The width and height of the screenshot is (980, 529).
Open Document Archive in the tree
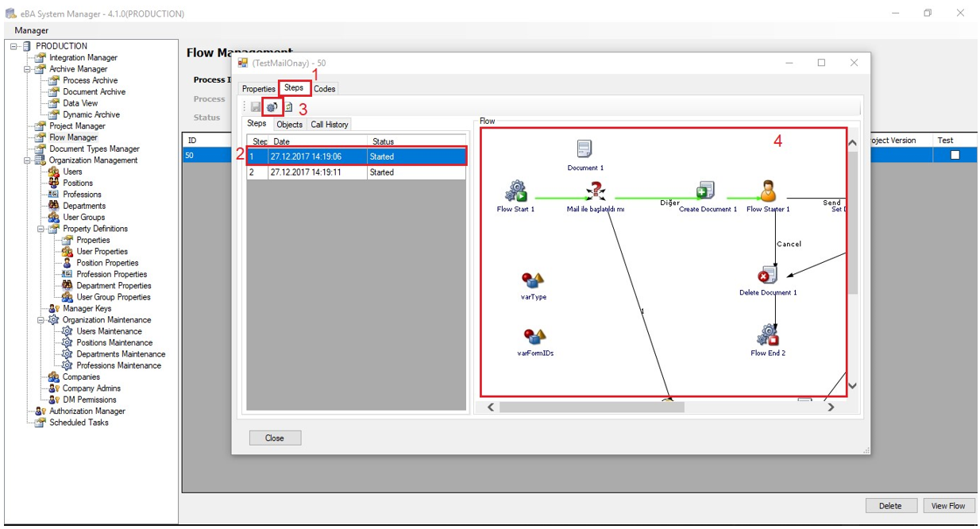94,92
